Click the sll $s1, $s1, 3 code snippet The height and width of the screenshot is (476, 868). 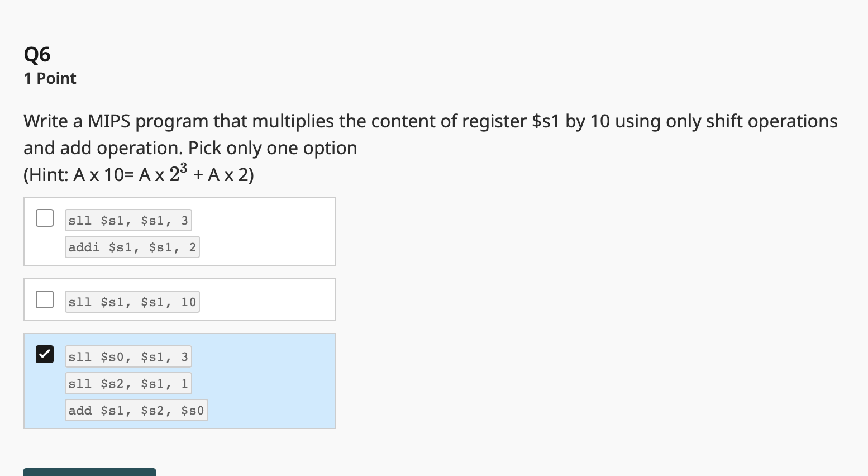(x=128, y=220)
